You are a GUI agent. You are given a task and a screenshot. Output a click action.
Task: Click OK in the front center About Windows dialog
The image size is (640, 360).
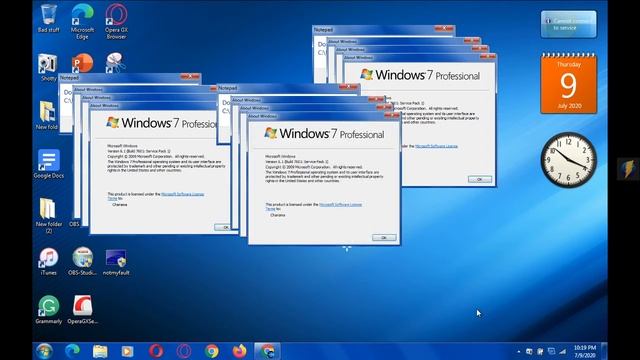point(384,238)
